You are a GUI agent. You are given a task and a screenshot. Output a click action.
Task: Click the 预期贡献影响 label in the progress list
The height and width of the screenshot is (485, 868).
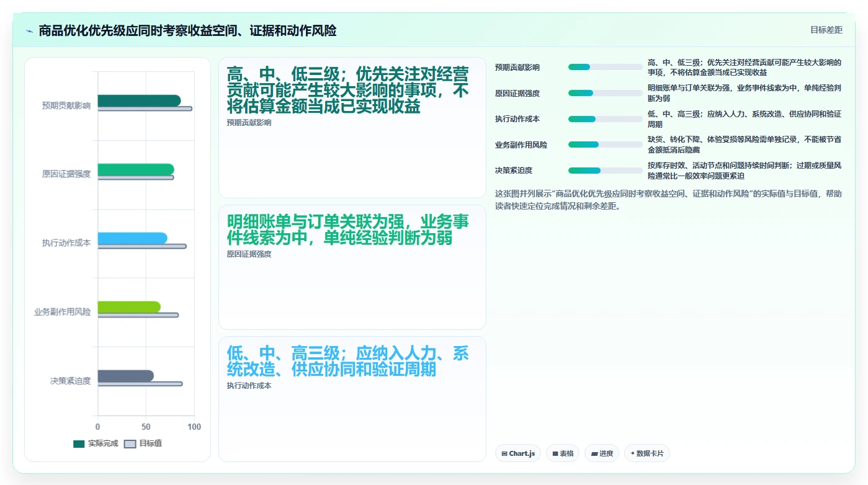(517, 67)
